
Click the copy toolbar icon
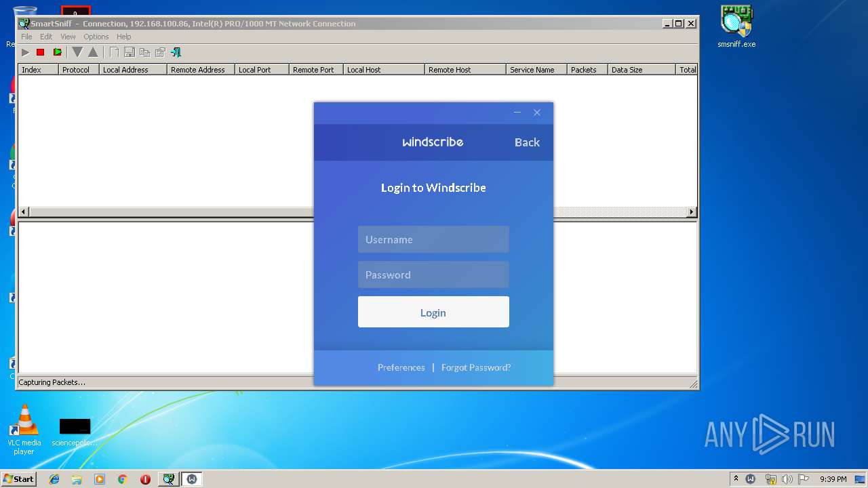(144, 52)
